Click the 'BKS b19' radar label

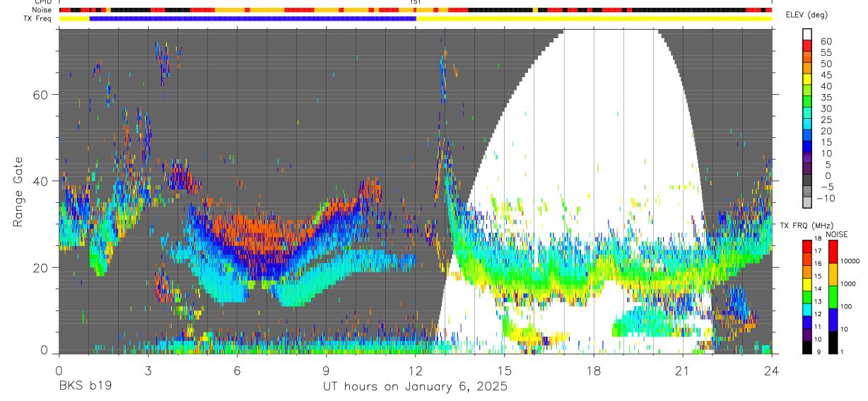(x=85, y=387)
